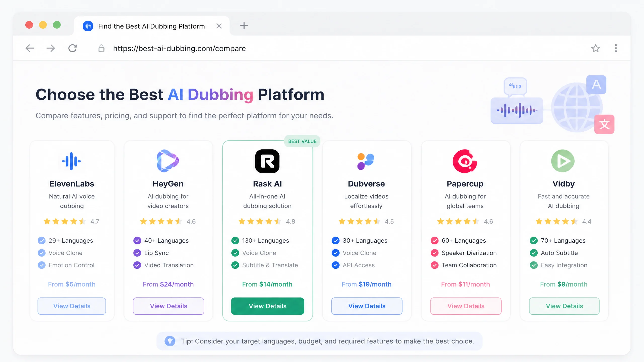644x362 pixels.
Task: View Details for Papercup
Action: coord(466,306)
